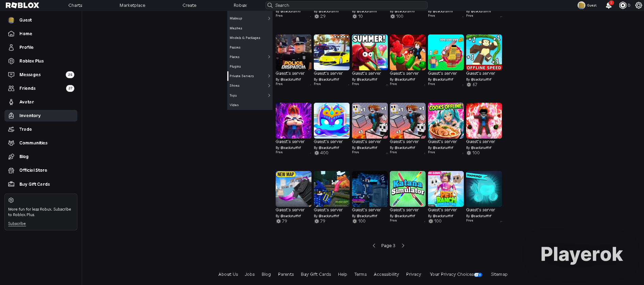The image size is (644, 285).
Task: Focus the Search input field
Action: (347, 5)
